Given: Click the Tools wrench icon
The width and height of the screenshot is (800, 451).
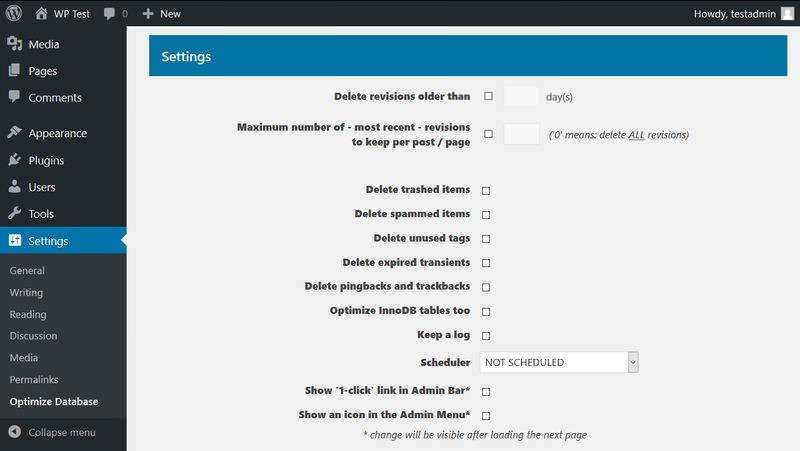Looking at the screenshot, I should coord(15,213).
